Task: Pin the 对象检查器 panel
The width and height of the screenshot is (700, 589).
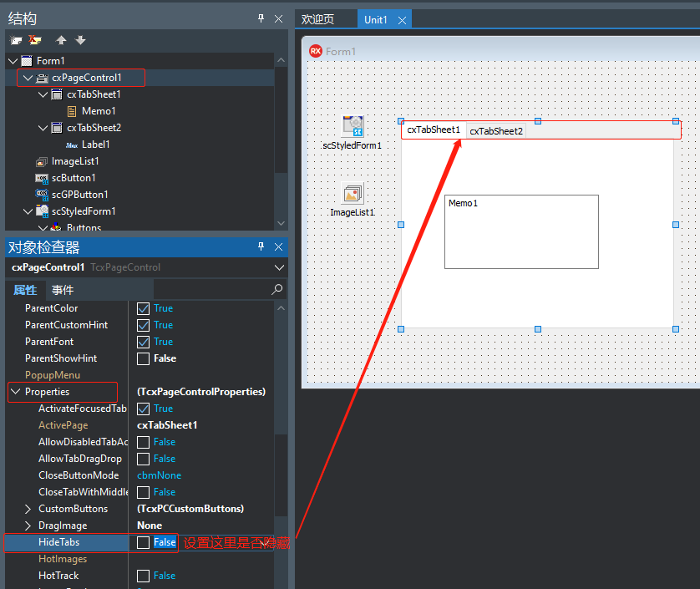Action: (261, 246)
